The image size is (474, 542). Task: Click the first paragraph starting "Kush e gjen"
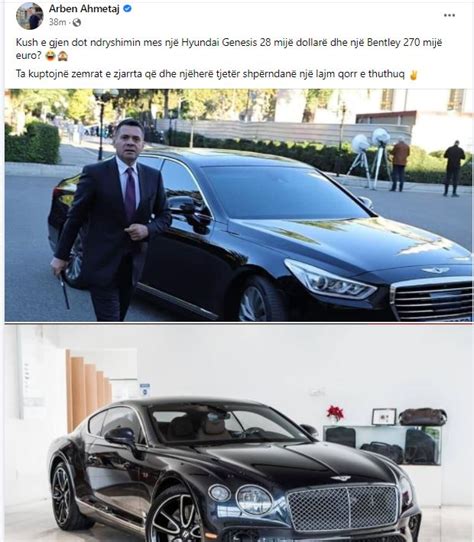click(229, 49)
